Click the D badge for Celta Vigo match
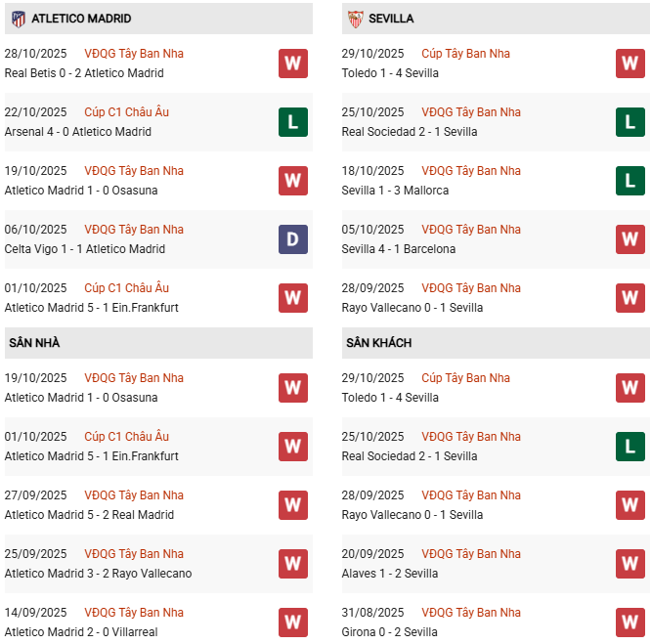 pyautogui.click(x=292, y=239)
